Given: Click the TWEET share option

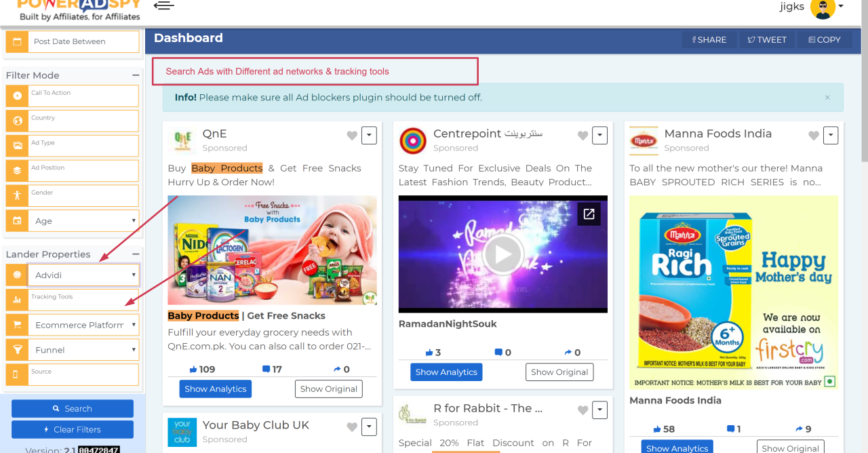Looking at the screenshot, I should 767,40.
